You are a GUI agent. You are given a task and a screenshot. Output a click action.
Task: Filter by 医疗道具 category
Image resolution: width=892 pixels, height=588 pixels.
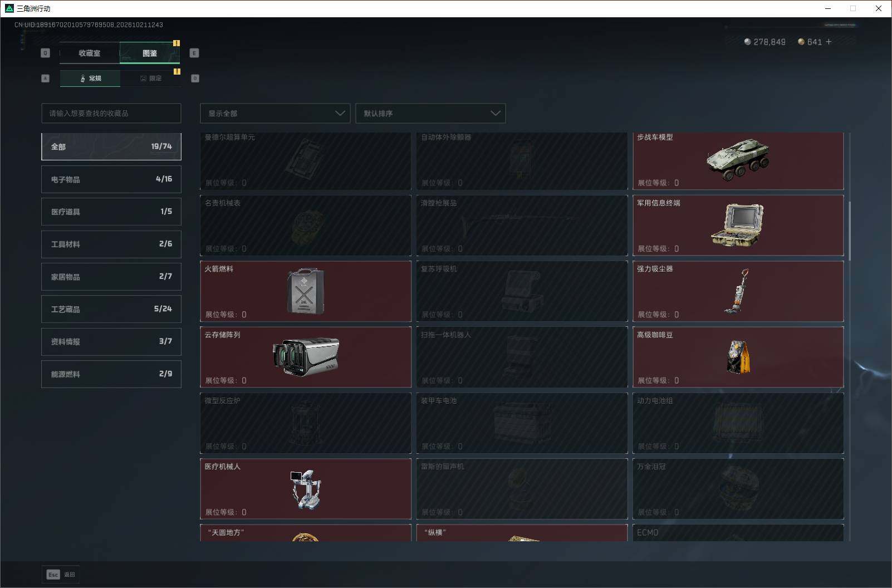point(111,212)
